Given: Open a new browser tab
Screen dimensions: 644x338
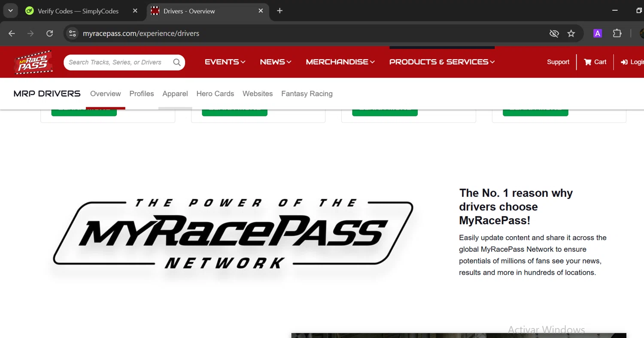Looking at the screenshot, I should tap(280, 11).
